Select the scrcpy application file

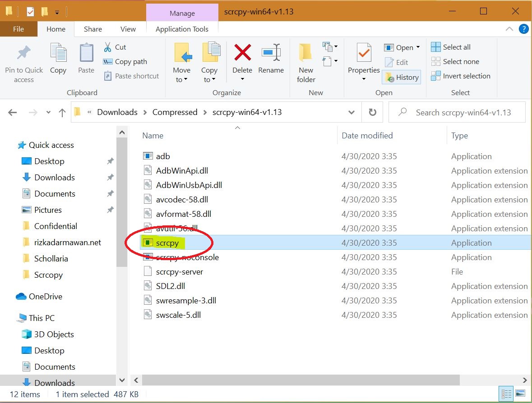[167, 243]
